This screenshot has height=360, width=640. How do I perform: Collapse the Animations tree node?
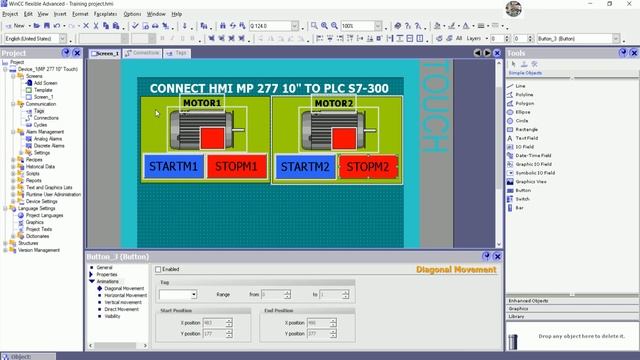pos(92,281)
